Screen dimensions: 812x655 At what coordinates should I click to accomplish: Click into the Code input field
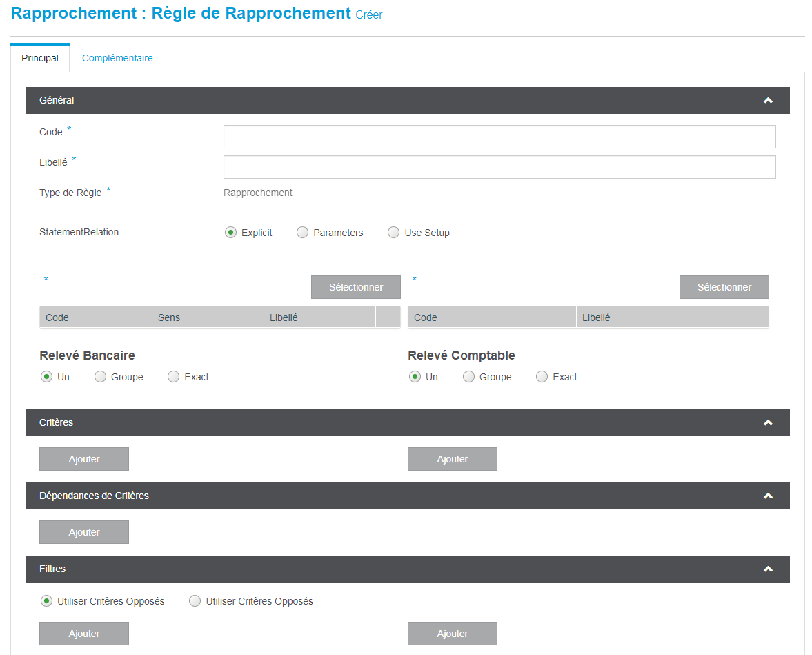point(499,137)
